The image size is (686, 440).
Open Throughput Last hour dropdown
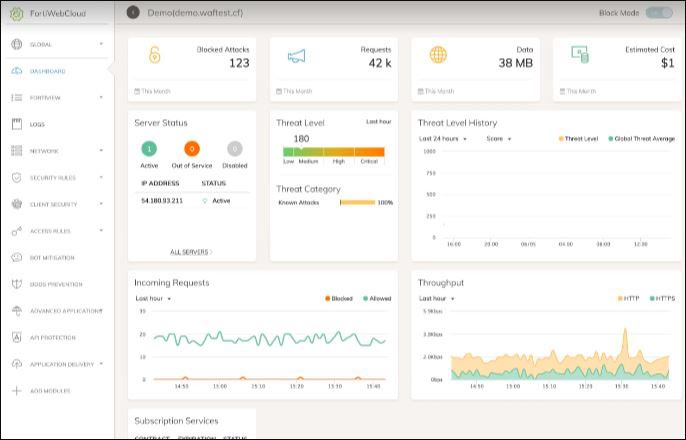click(x=437, y=298)
